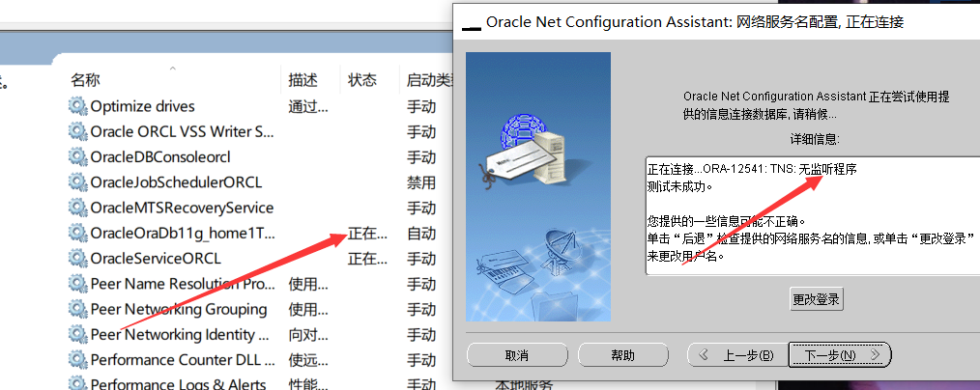The image size is (980, 390).
Task: Click 正在... status of OracleServiceORCL
Action: [x=367, y=259]
